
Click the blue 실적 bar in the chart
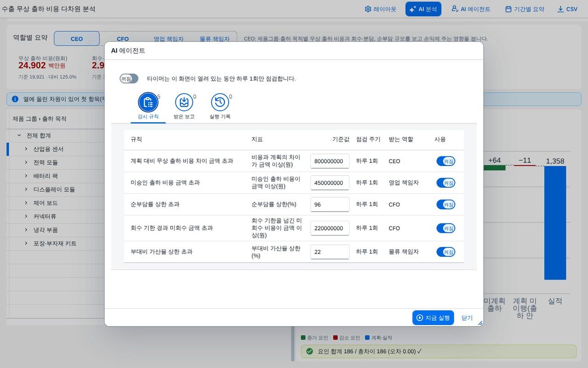point(555,223)
